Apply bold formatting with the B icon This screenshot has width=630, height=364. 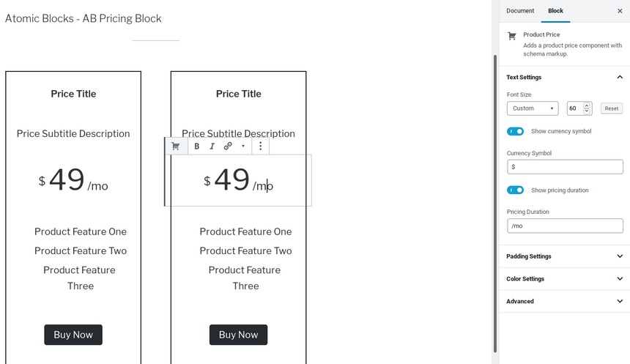[197, 146]
